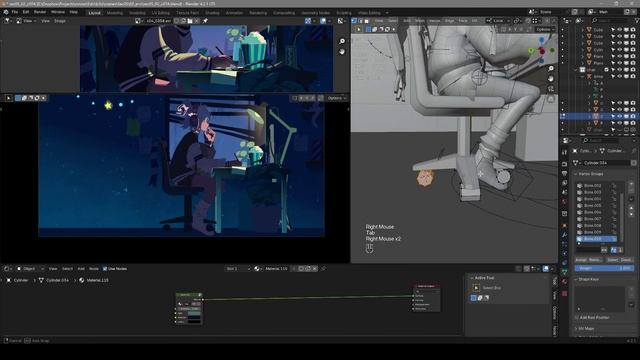Toggle the lock icon on Bone.002 vertex group
This screenshot has height=360, width=640.
613,186
